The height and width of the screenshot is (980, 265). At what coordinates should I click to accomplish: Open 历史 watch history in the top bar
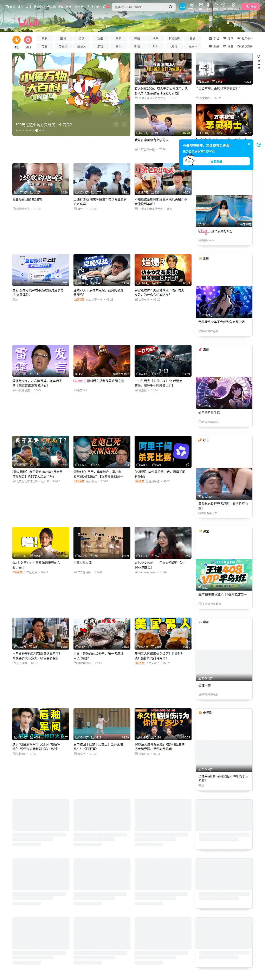pos(223,7)
